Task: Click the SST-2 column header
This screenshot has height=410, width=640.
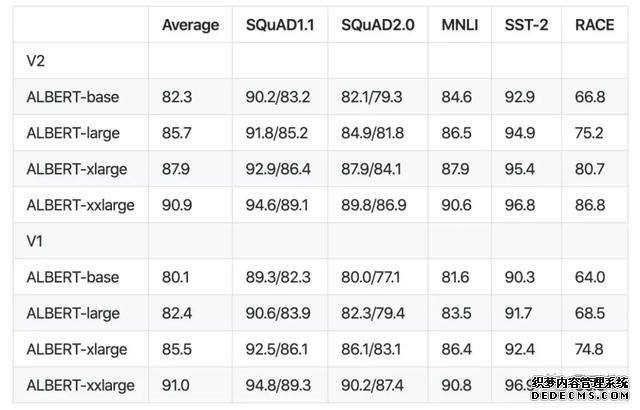Action: coord(526,25)
